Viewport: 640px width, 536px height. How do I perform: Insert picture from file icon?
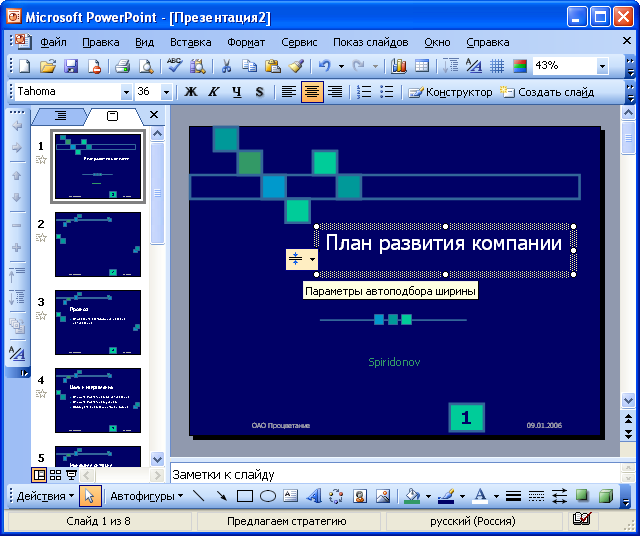383,496
